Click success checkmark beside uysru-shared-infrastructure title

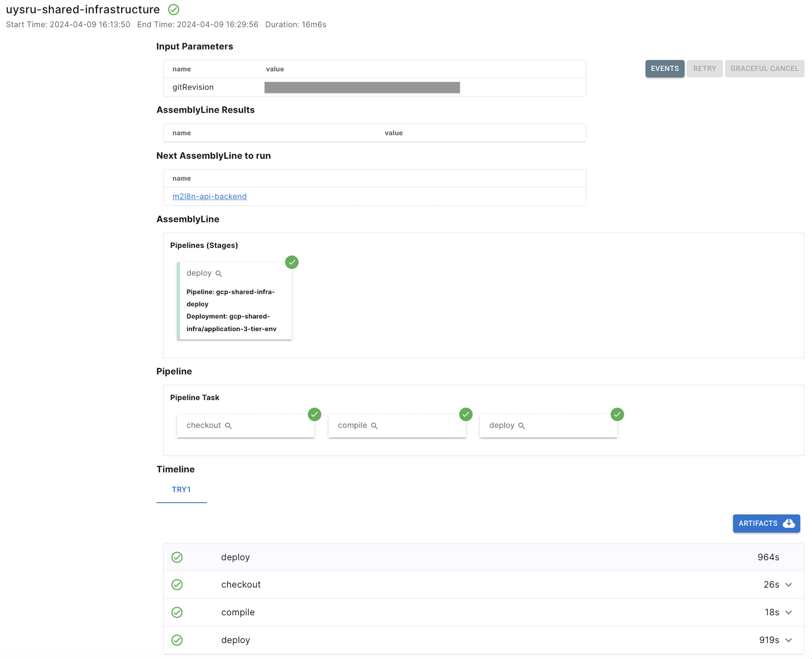(174, 10)
